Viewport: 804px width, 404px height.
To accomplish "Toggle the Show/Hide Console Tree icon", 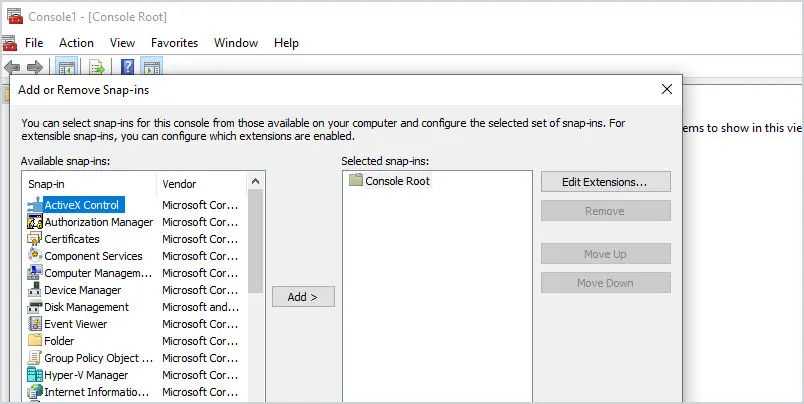I will point(67,67).
